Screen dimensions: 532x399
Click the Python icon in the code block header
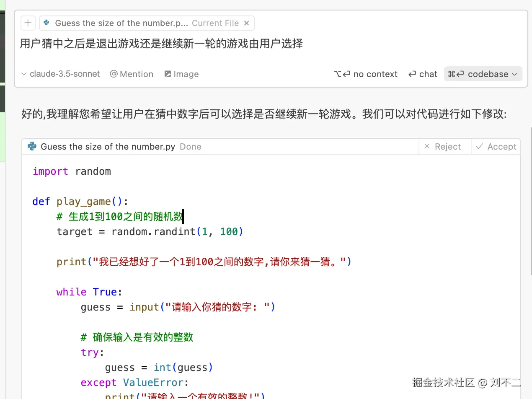click(x=32, y=146)
